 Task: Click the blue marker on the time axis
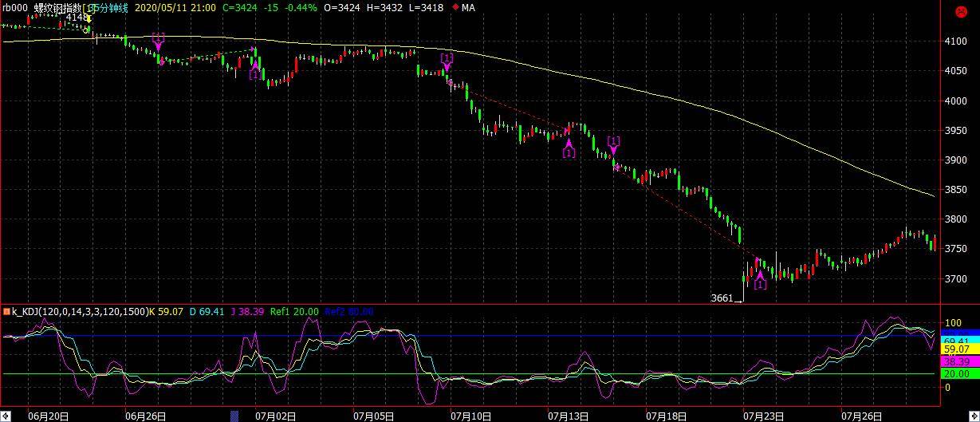click(234, 416)
